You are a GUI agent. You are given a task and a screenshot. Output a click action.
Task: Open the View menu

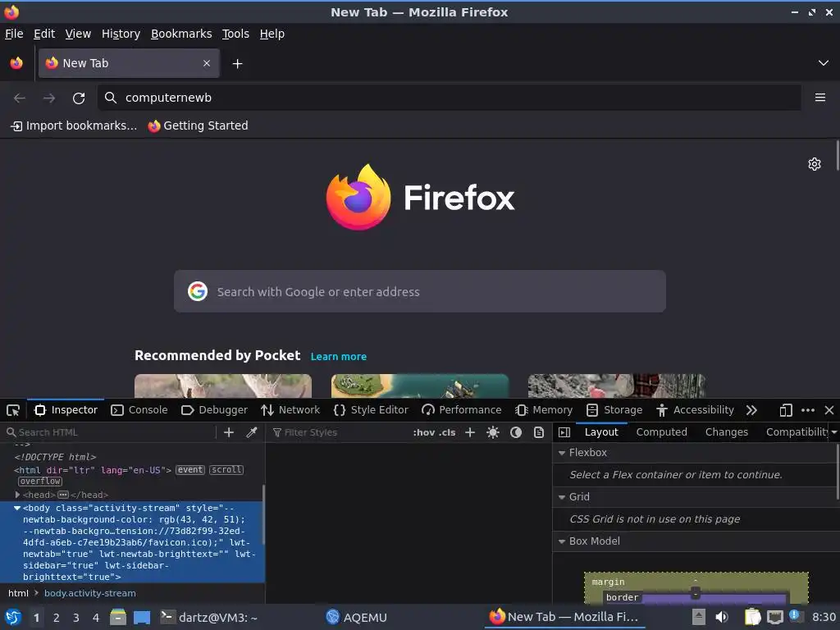tap(78, 34)
